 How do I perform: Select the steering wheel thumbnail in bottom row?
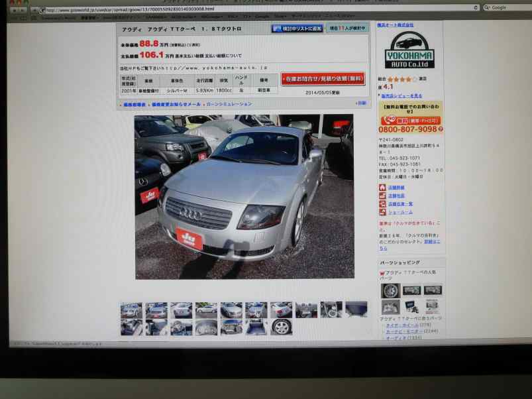click(x=181, y=327)
